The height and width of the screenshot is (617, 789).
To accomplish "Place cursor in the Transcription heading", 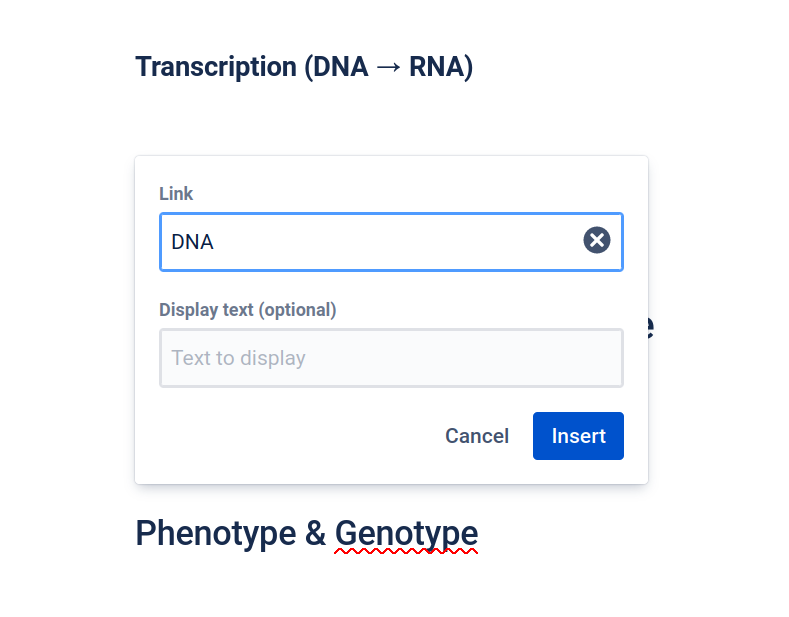I will [x=304, y=67].
